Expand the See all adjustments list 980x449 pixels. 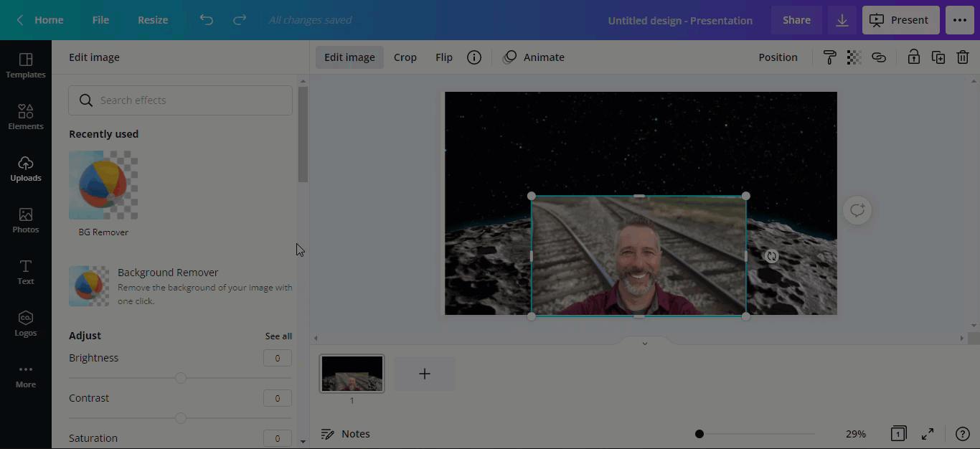278,336
